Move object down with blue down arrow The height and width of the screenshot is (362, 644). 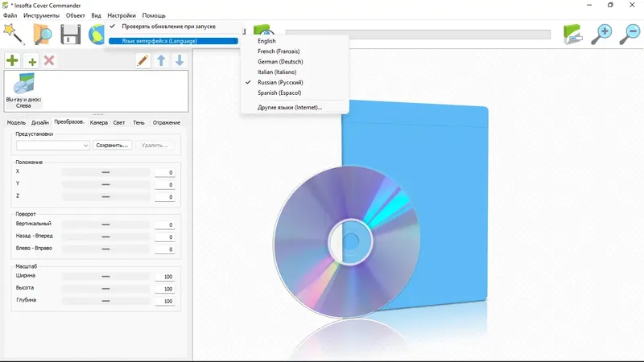tap(180, 61)
